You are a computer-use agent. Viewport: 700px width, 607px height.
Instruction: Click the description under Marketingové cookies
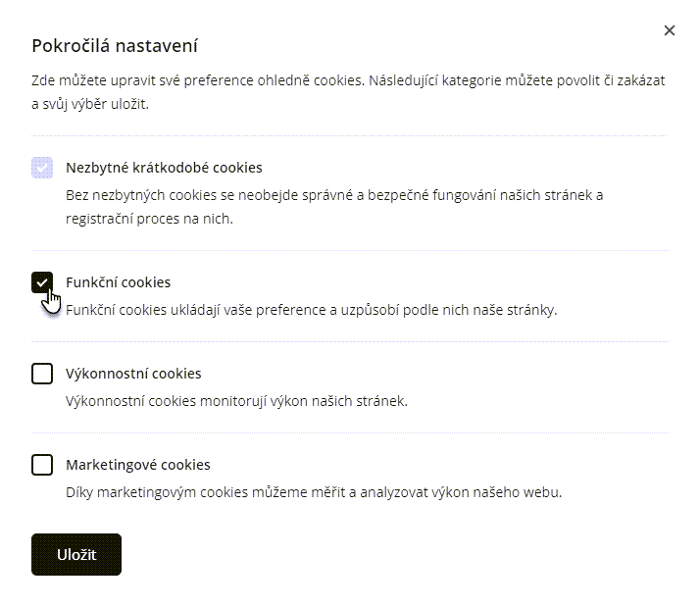(314, 492)
